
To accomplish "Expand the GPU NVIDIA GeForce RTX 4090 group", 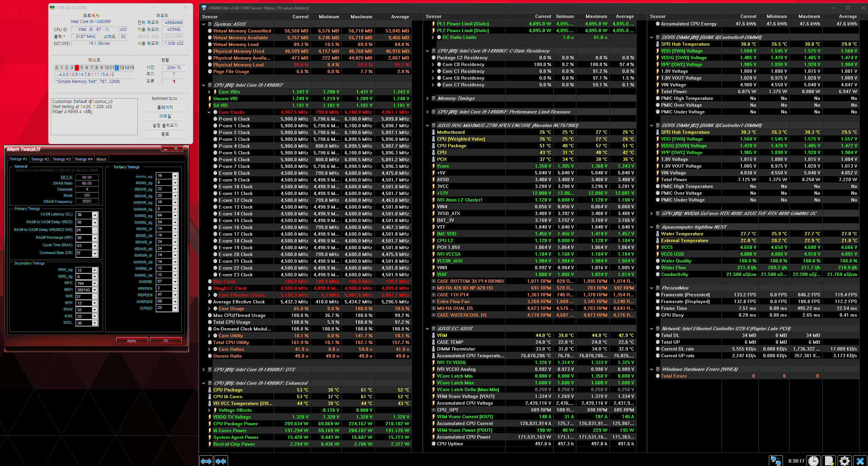I will [652, 213].
